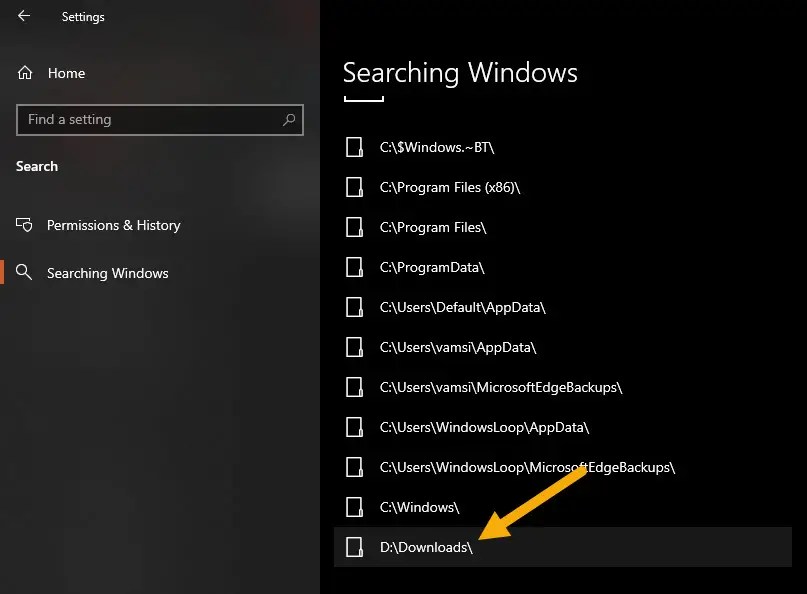
Task: Click the Permissions & History icon
Action: (25, 225)
